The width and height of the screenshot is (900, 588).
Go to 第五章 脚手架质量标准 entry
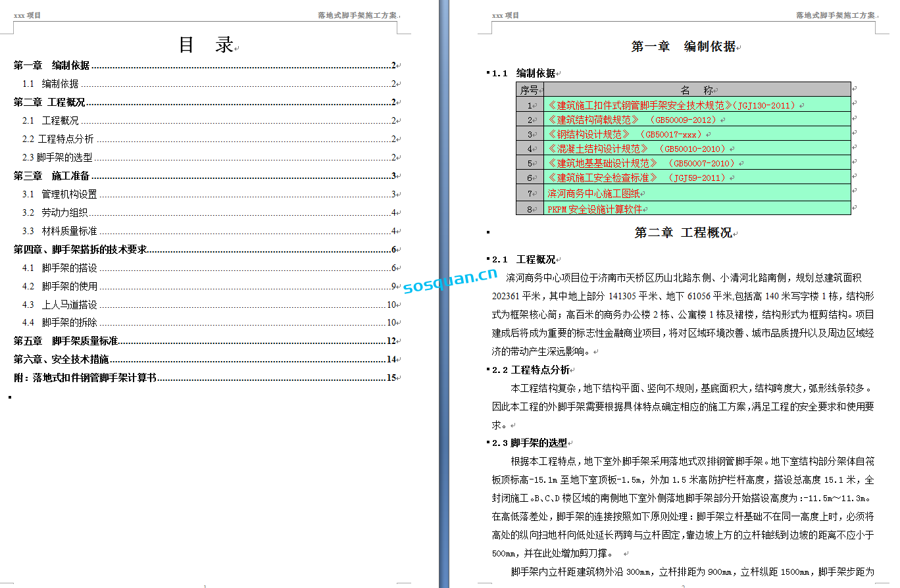[66, 341]
